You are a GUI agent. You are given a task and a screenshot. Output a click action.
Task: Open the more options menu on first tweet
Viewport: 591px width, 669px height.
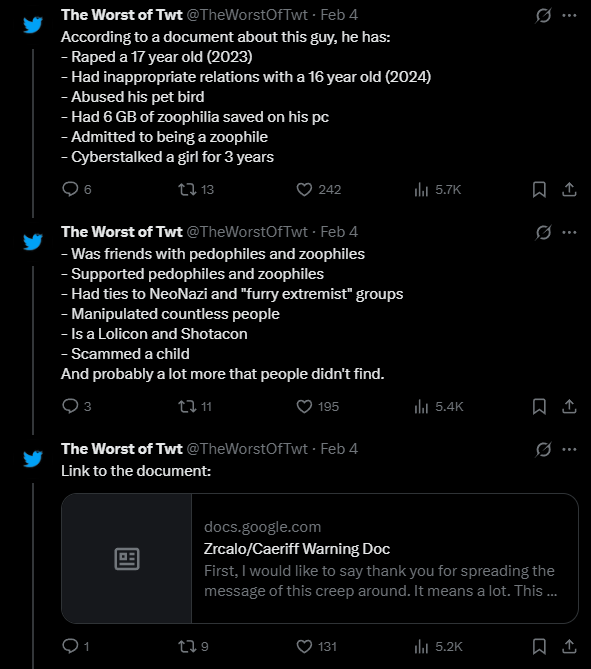[x=569, y=15]
